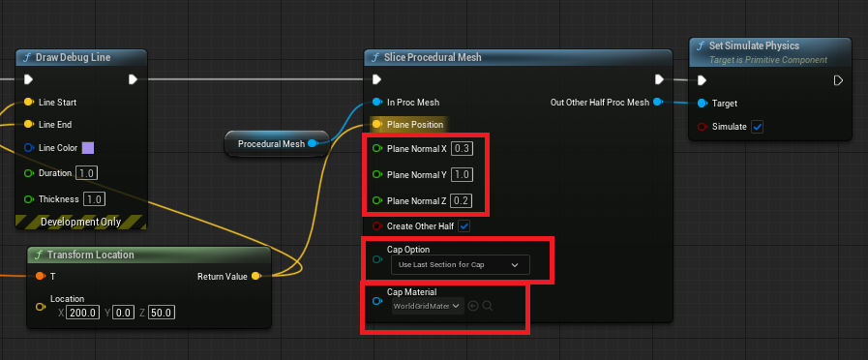
Task: Select the Draw Debug Line node title
Action: click(74, 58)
